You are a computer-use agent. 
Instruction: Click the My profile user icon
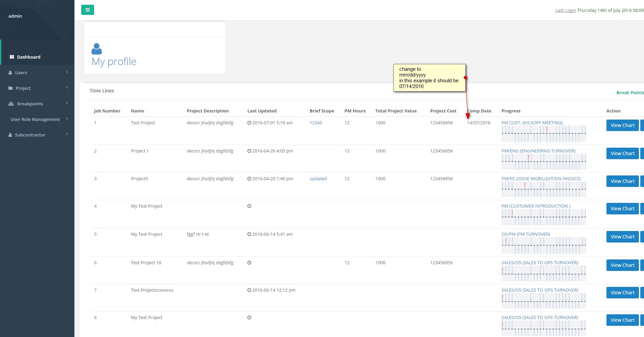pos(96,49)
